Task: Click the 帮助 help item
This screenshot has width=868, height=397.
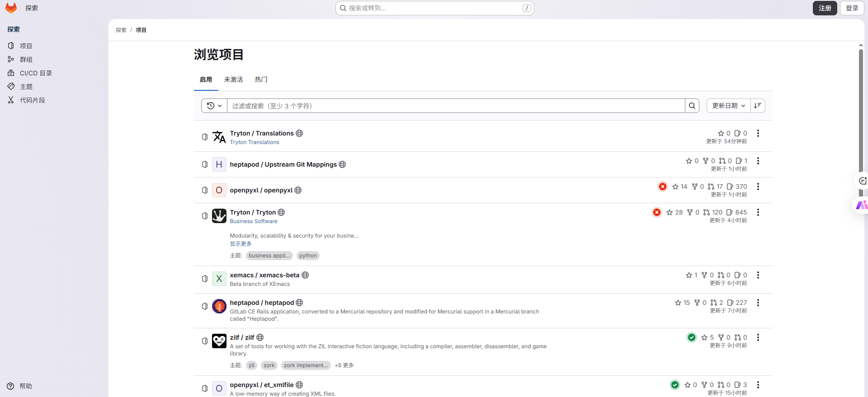Action: click(20, 386)
